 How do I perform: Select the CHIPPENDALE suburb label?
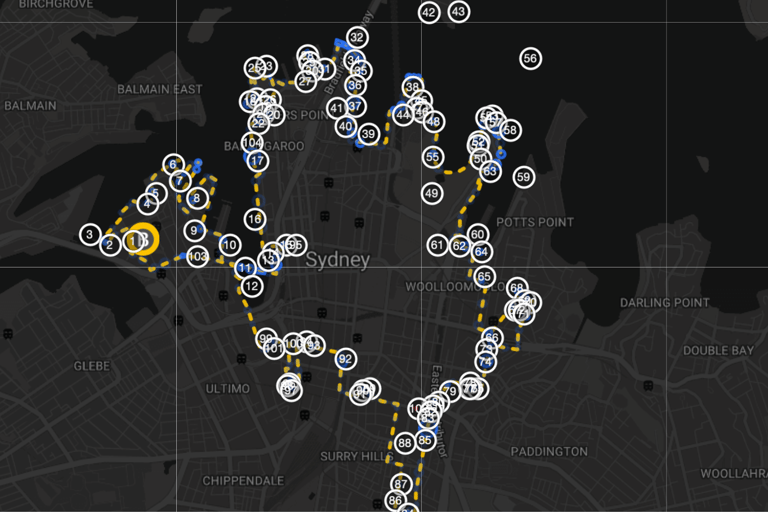pyautogui.click(x=243, y=481)
